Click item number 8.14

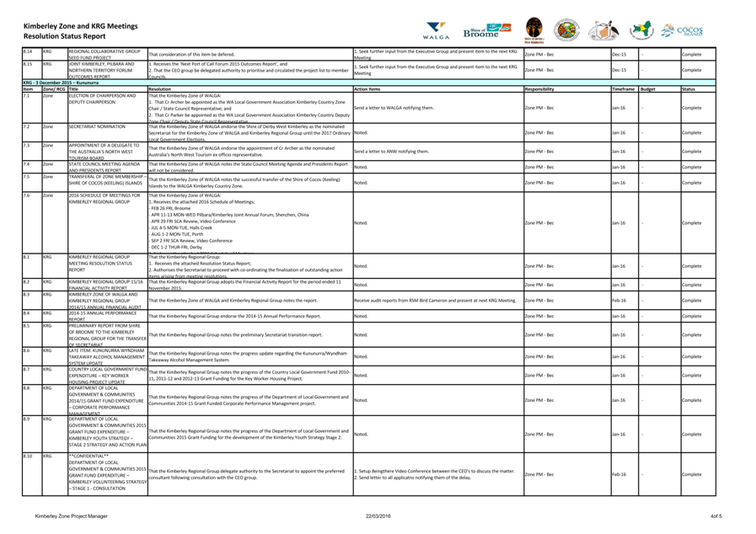coord(28,51)
